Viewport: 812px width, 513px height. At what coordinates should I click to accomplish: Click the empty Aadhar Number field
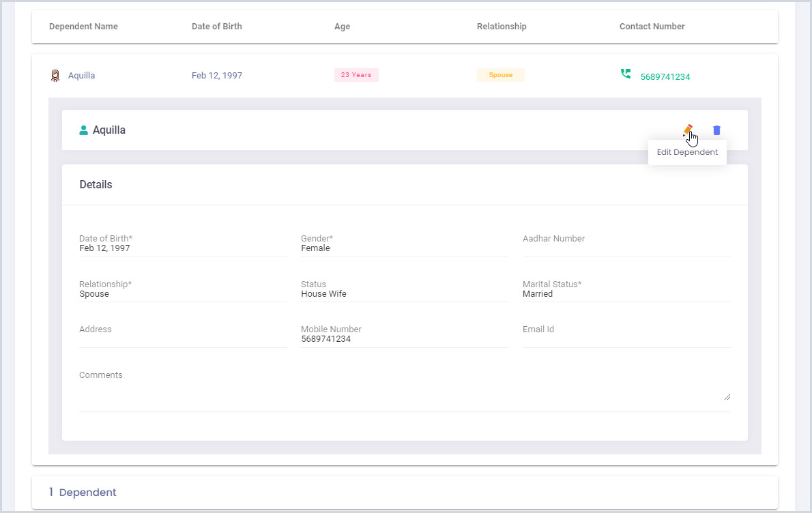626,245
